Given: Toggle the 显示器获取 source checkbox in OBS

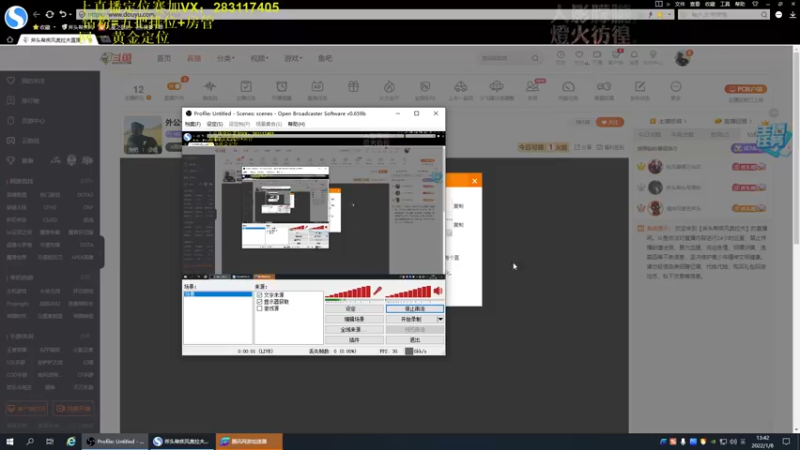Looking at the screenshot, I should (260, 302).
